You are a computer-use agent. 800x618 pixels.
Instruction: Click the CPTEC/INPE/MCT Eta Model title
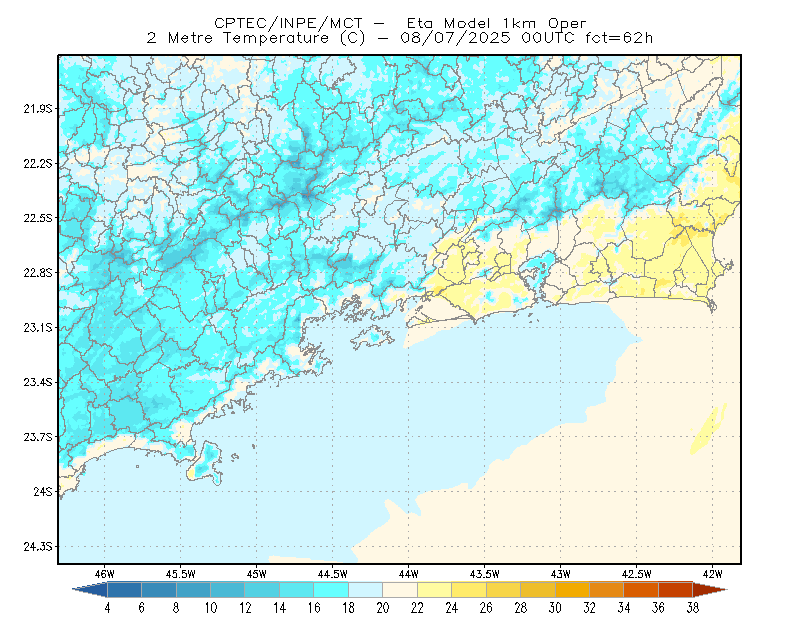click(400, 23)
